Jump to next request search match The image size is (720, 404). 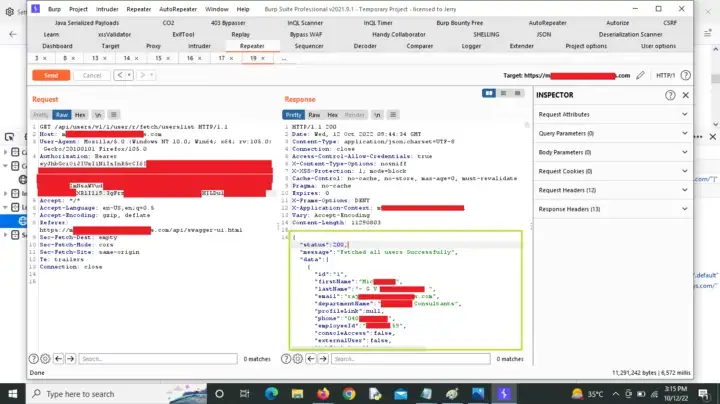(70, 359)
